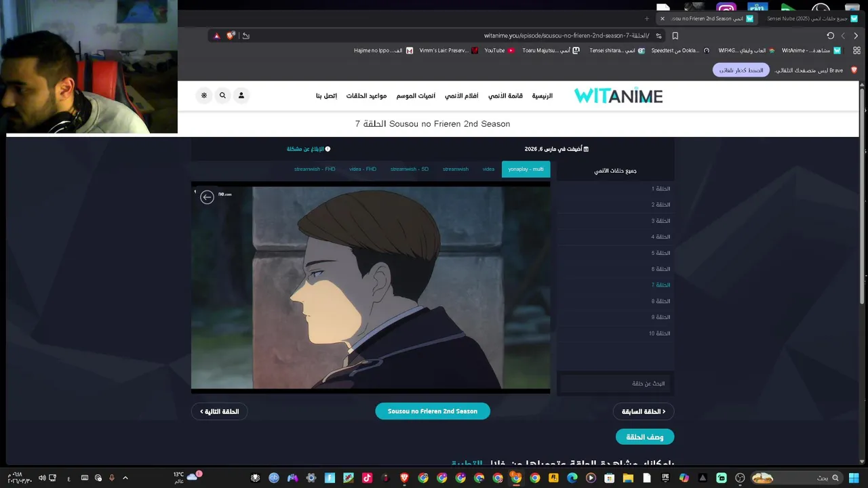Image resolution: width=868 pixels, height=488 pixels.
Task: Select the videa - FHD server tab
Action: (x=363, y=169)
